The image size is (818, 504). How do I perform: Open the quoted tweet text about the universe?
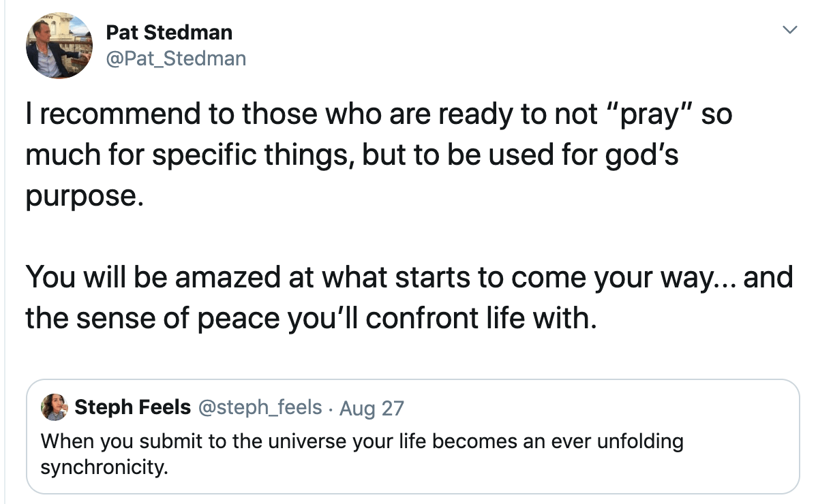click(362, 454)
